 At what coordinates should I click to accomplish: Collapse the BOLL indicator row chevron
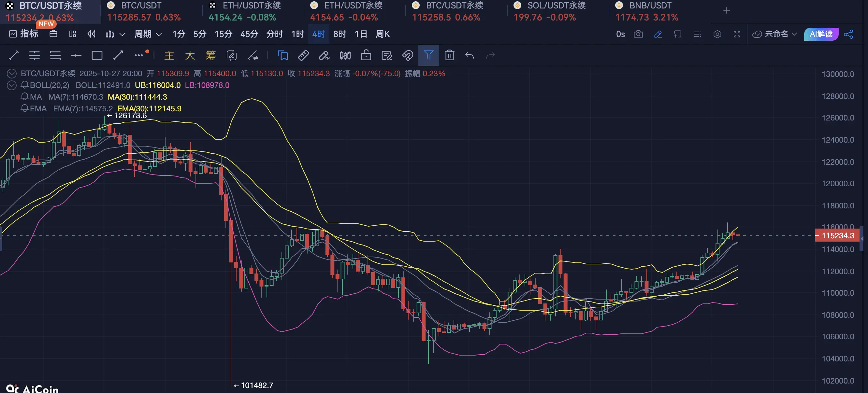click(x=12, y=85)
